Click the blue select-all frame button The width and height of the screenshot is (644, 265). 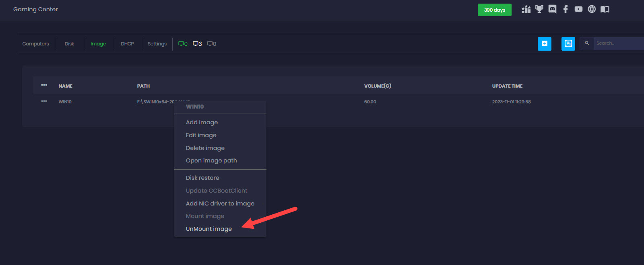568,44
